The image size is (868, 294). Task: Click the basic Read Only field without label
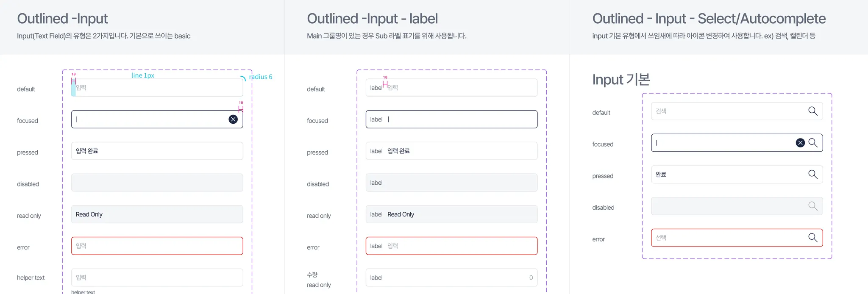coord(157,214)
